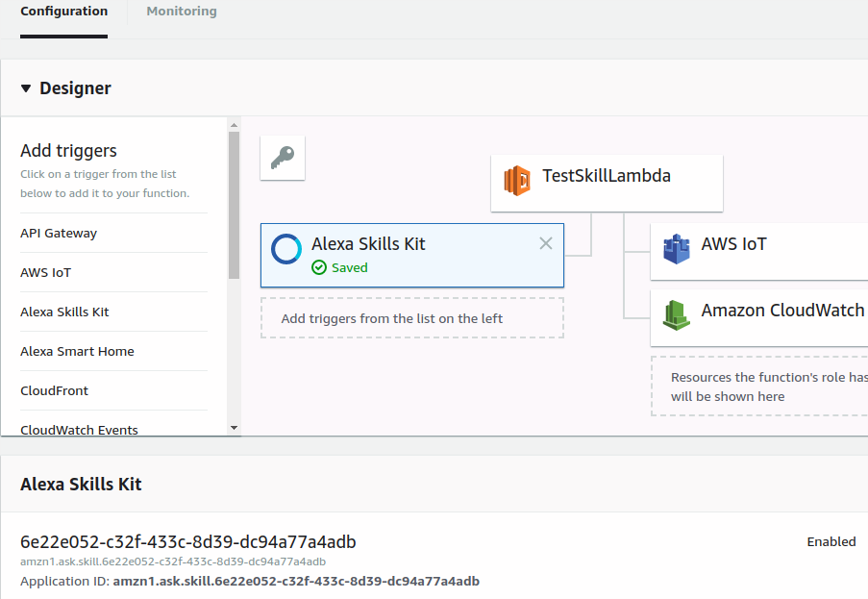
Task: Click the key permissions icon
Action: coord(283,158)
